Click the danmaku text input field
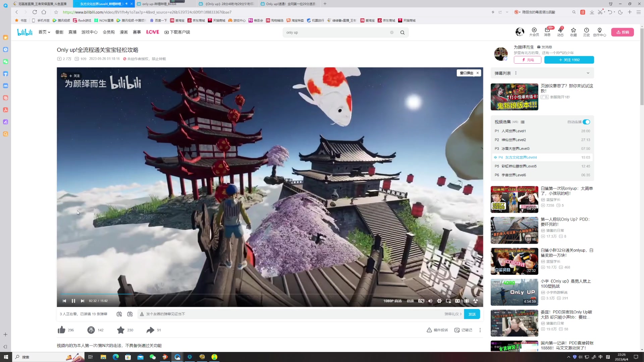644x362 pixels. coord(292,314)
